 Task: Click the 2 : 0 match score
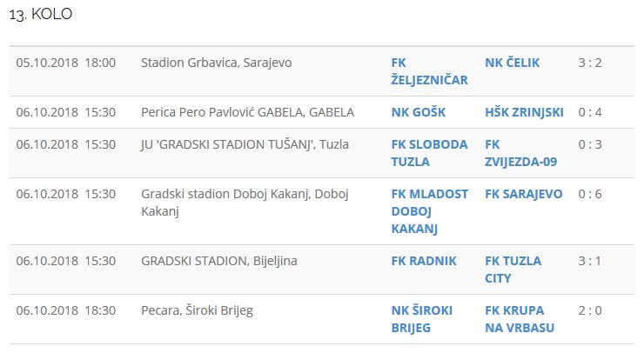(590, 310)
